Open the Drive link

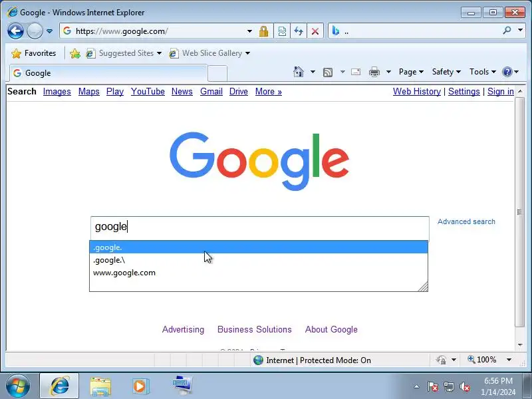(x=239, y=92)
